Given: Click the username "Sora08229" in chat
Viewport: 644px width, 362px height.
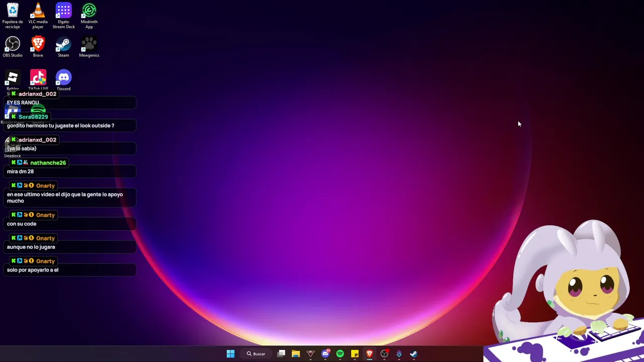Looking at the screenshot, I should (x=33, y=117).
